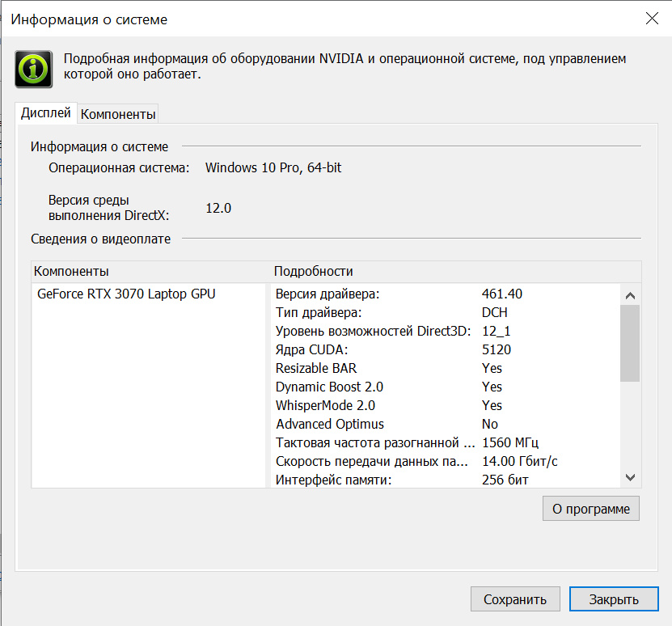Click the green NVIDIA information icon
This screenshot has height=626, width=672.
coord(34,69)
